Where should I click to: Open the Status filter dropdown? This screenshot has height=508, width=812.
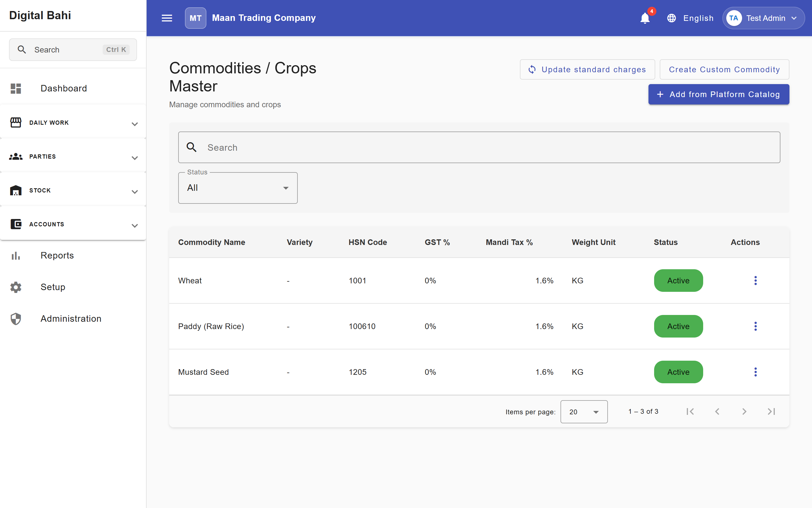tap(238, 188)
